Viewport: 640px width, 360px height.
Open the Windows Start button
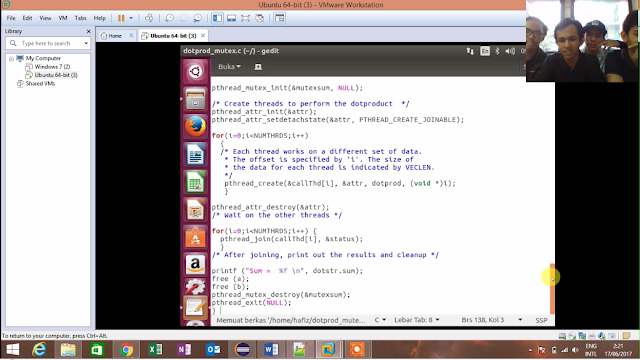[13, 350]
